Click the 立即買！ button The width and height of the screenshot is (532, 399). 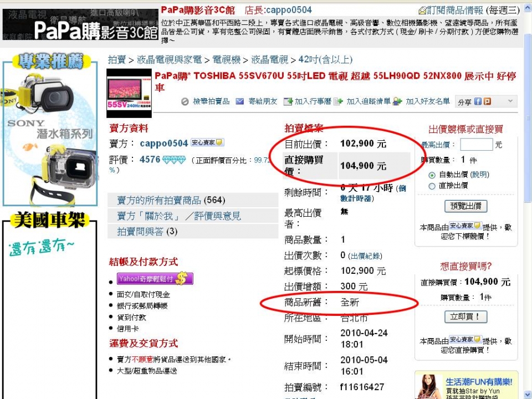click(x=466, y=317)
